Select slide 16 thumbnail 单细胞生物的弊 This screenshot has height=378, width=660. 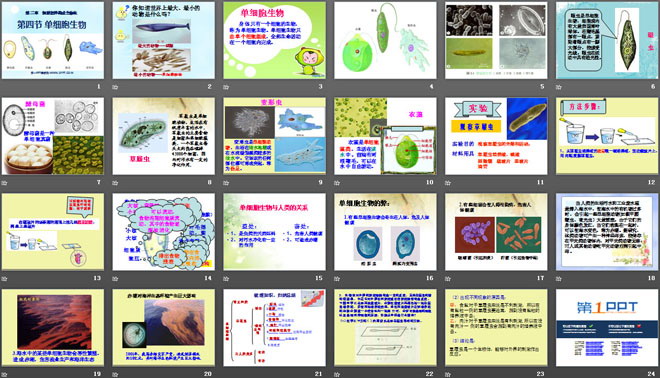[386, 232]
